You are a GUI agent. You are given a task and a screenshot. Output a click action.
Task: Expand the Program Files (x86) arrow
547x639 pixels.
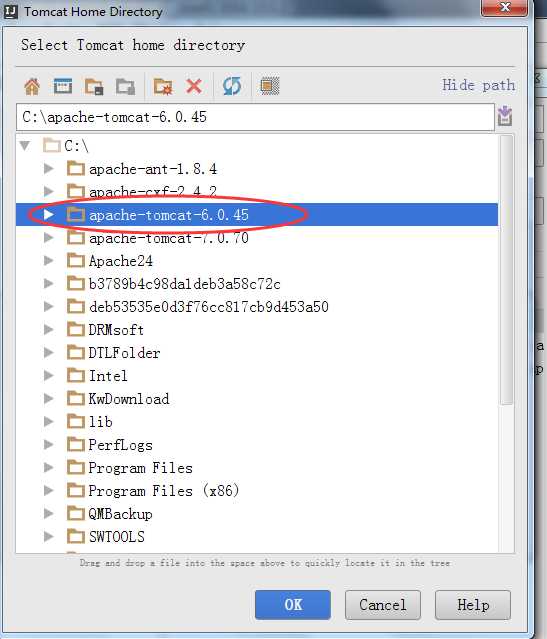point(49,490)
